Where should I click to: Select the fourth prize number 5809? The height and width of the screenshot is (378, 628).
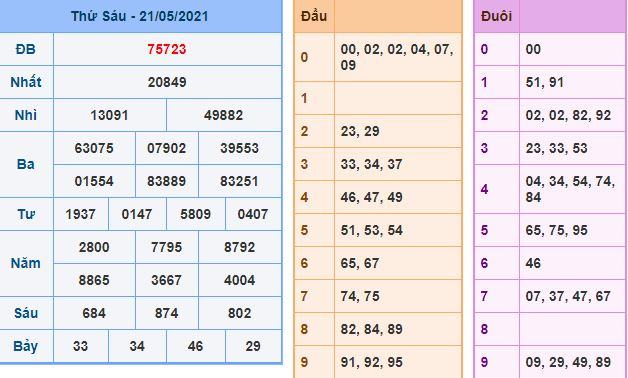click(195, 214)
